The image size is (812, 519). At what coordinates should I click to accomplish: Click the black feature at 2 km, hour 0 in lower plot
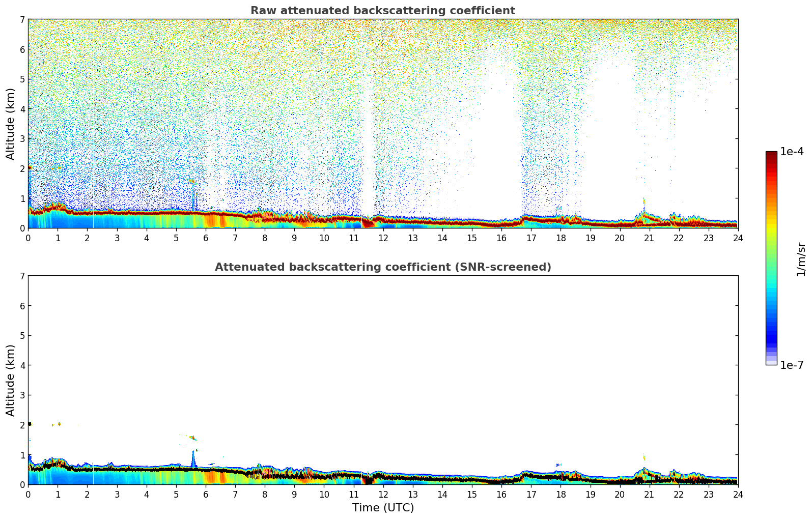point(30,423)
